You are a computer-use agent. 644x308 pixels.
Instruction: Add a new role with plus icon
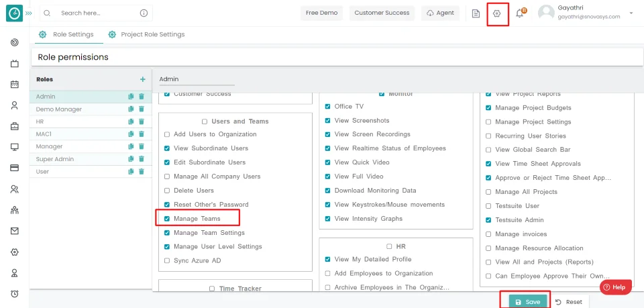(142, 79)
